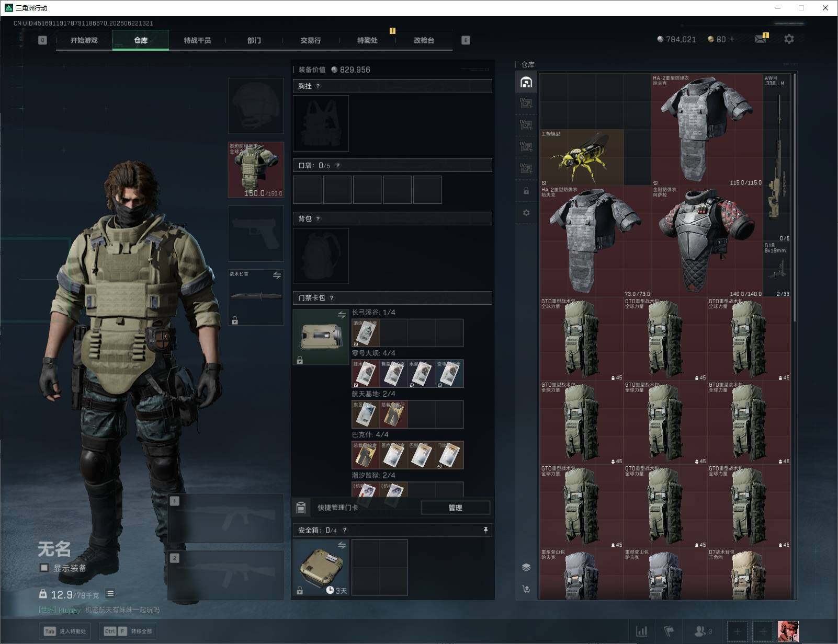Click the warehouse vertical scrollbar
The height and width of the screenshot is (644, 838).
(x=795, y=198)
